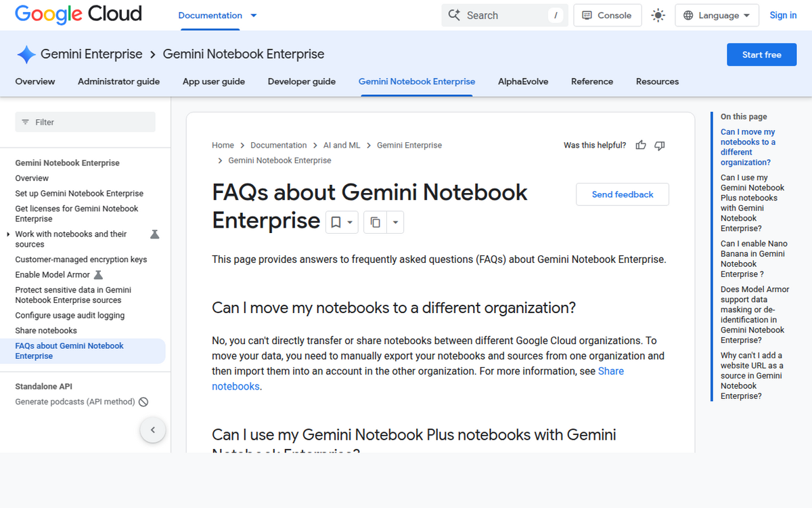Open the copy page options dropdown arrow
Screen dimensions: 812x508
(x=396, y=222)
